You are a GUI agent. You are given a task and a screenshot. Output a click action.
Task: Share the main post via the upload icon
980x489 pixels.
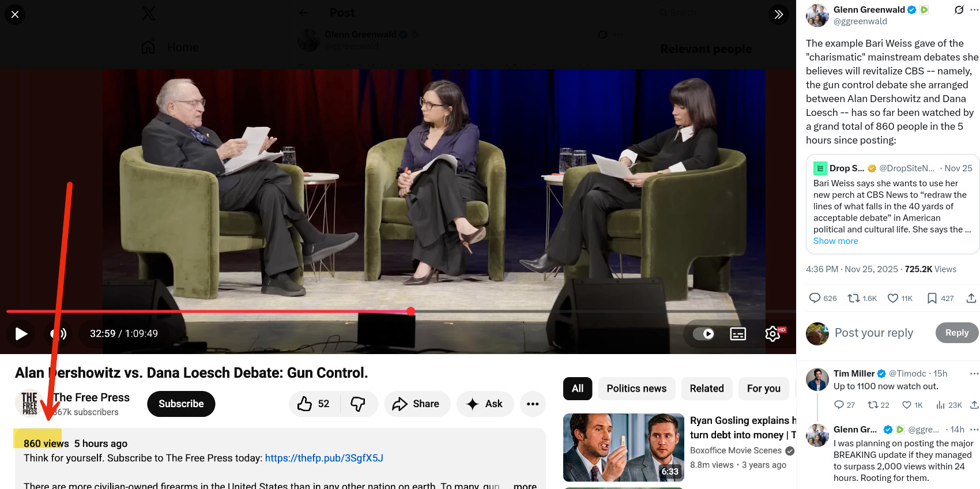971,298
